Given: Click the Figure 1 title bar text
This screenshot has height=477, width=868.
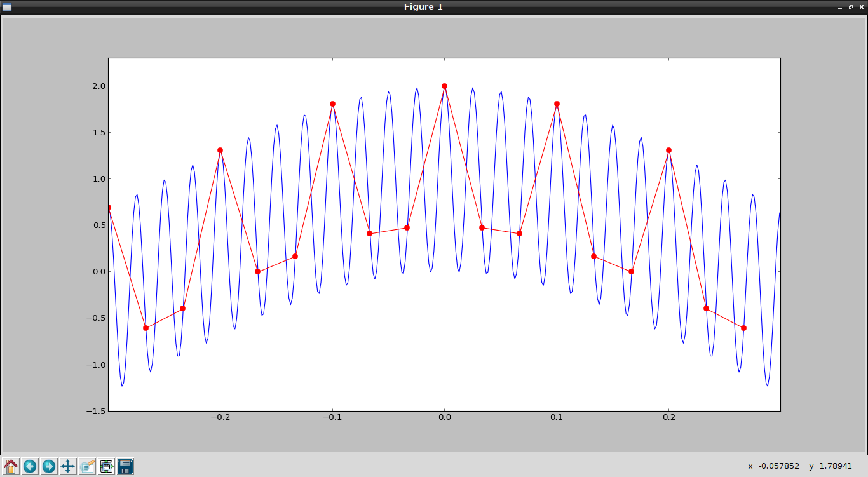Looking at the screenshot, I should tap(423, 7).
